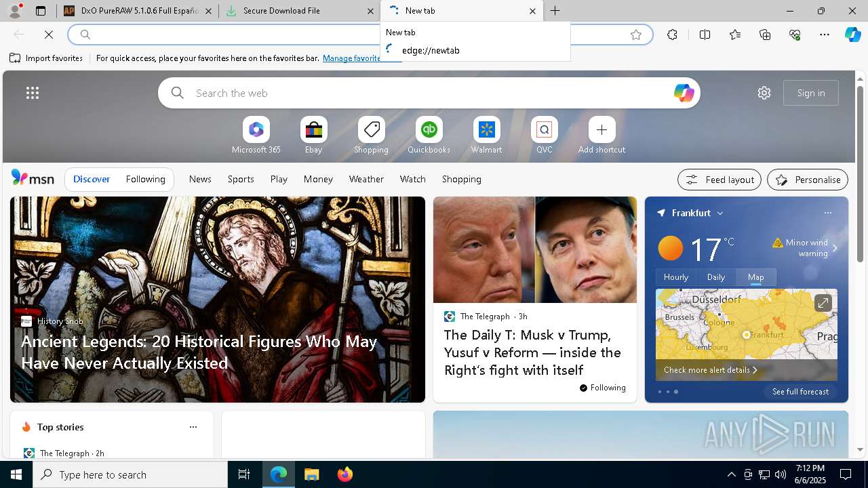Open the Collections icon
This screenshot has height=488, width=868.
pos(765,35)
